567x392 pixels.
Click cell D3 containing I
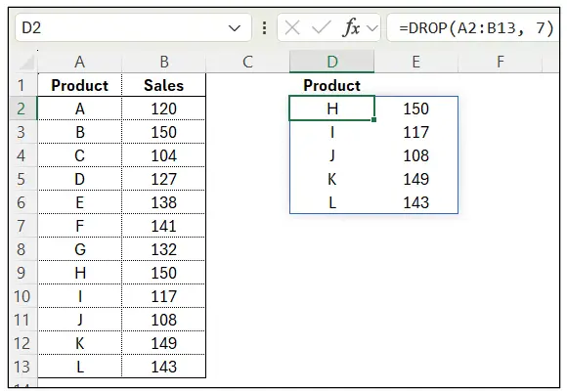(332, 132)
